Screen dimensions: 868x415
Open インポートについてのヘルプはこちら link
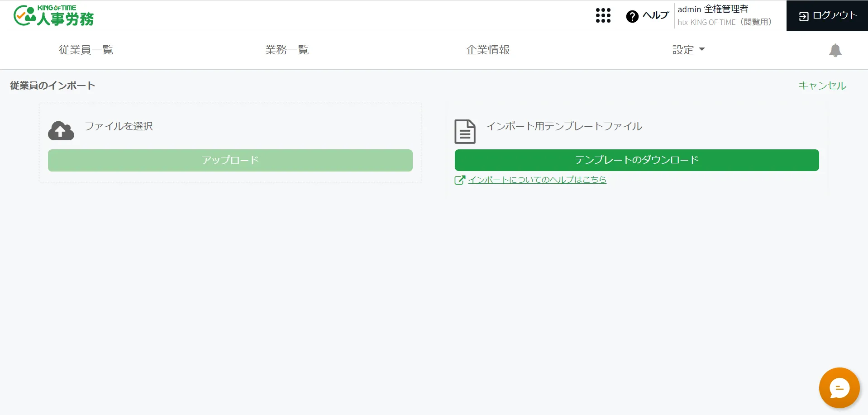pyautogui.click(x=537, y=180)
